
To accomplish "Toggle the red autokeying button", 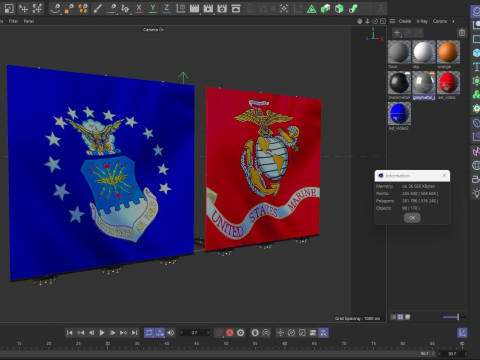I will (x=230, y=333).
